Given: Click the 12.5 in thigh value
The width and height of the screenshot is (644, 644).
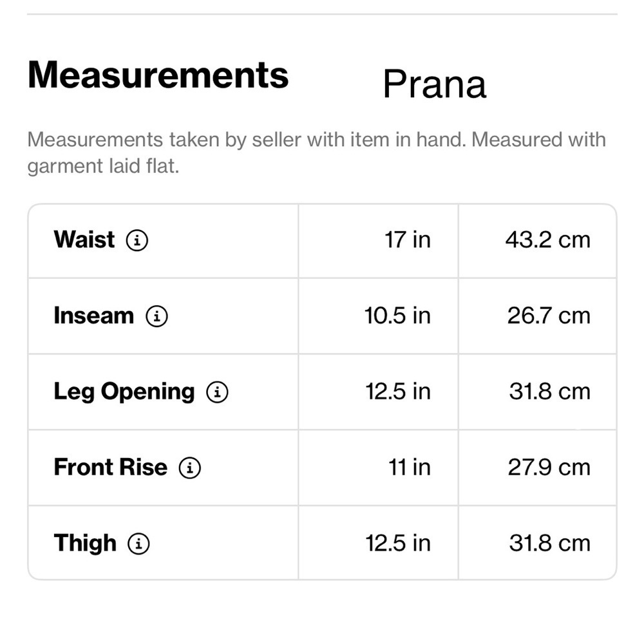Looking at the screenshot, I should [x=398, y=544].
